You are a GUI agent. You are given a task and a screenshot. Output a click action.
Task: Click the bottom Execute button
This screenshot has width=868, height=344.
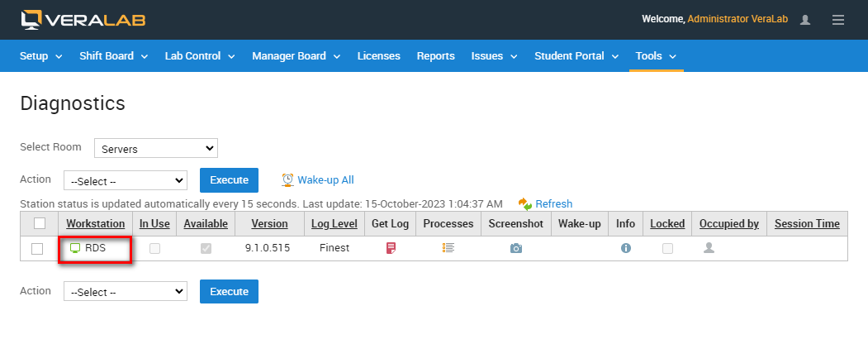point(229,291)
